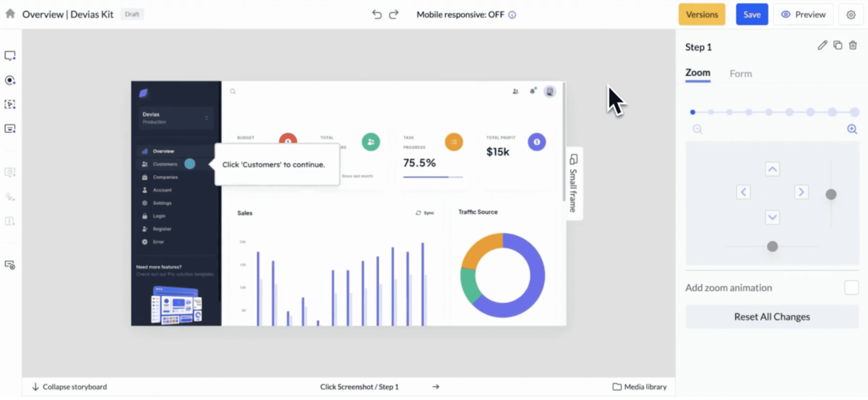Delete Step 1 with trash icon
868x400 pixels.
(853, 45)
